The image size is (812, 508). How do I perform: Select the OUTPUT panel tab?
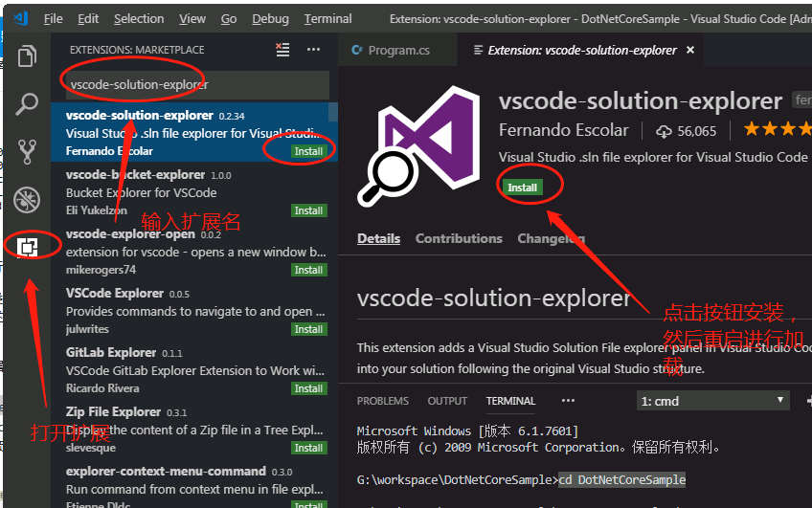[x=447, y=401]
